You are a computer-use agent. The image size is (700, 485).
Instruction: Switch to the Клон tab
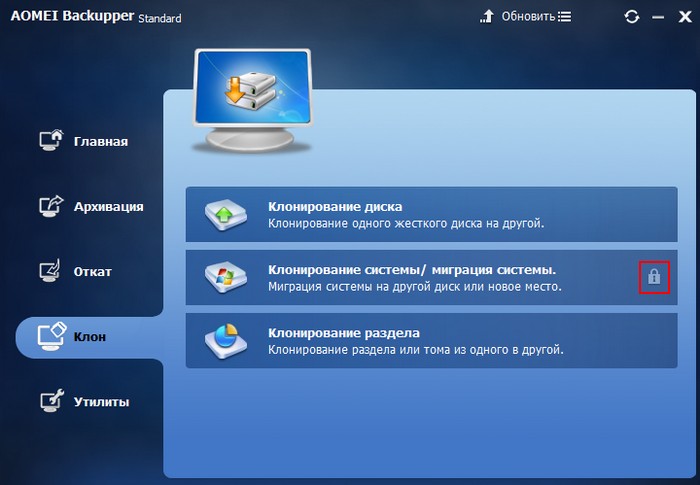coord(90,337)
